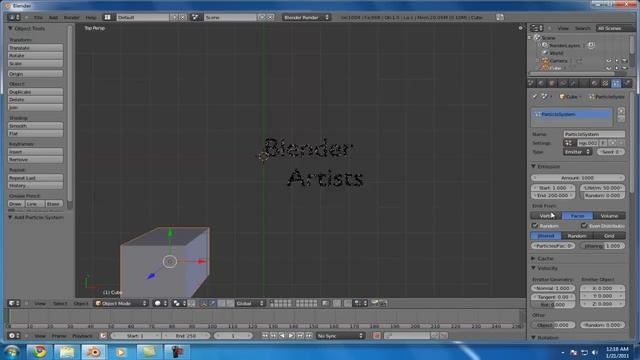The width and height of the screenshot is (640, 360).
Task: Open the Object Mode dropdown
Action: (121, 303)
